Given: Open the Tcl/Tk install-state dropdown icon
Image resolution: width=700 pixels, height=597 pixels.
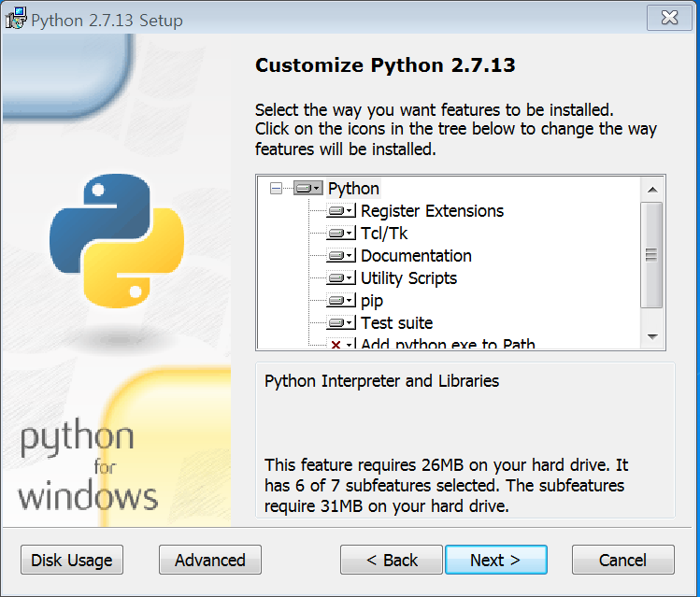Looking at the screenshot, I should point(341,233).
